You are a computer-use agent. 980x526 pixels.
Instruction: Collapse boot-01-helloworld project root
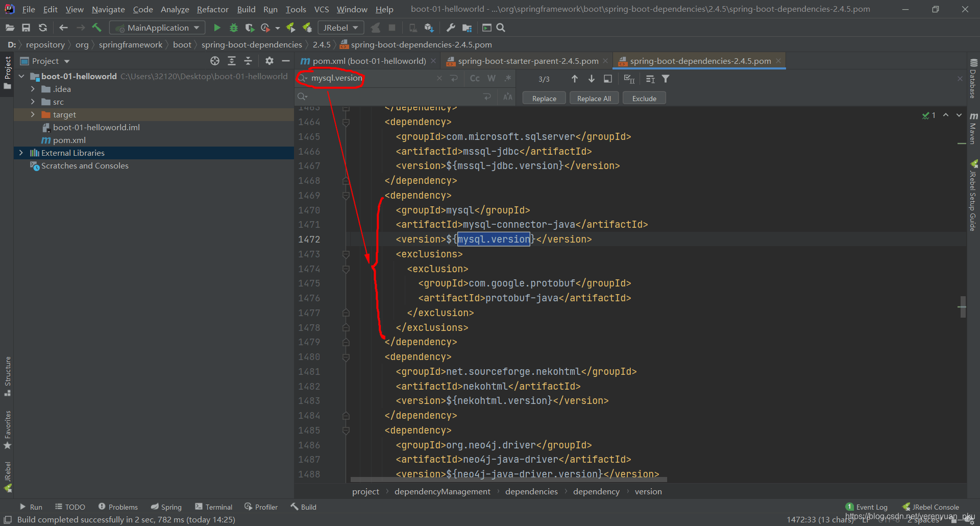pos(21,76)
